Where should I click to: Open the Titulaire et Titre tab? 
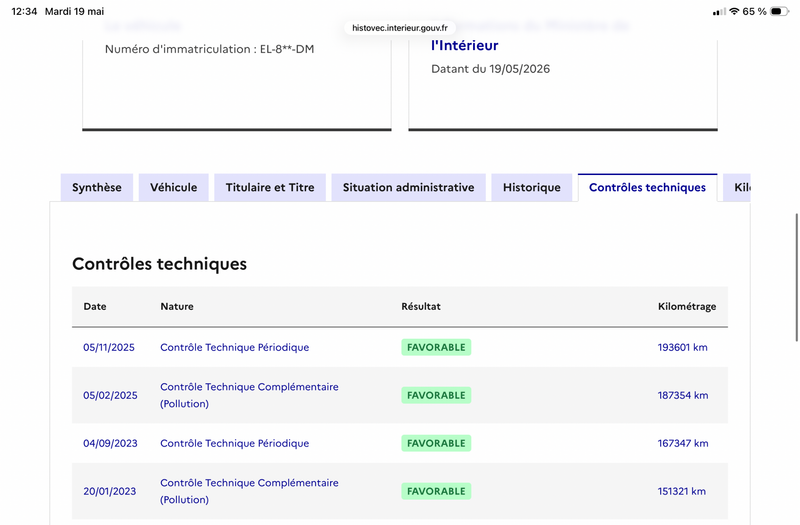[x=270, y=188]
